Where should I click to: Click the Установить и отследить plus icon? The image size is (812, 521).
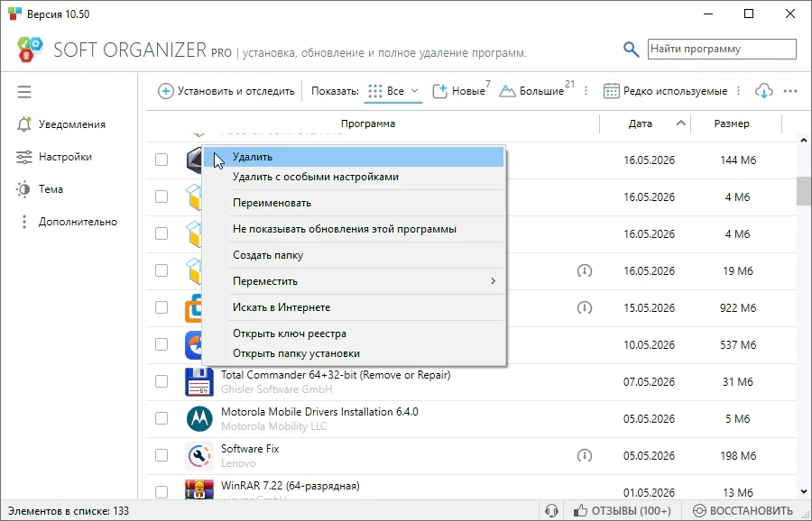coord(165,91)
